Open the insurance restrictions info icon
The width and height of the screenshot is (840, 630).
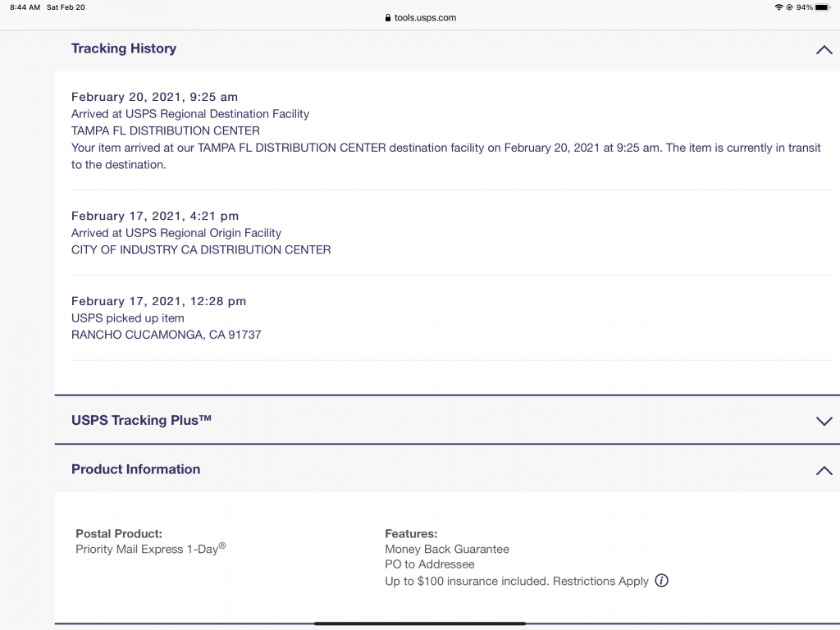click(662, 581)
